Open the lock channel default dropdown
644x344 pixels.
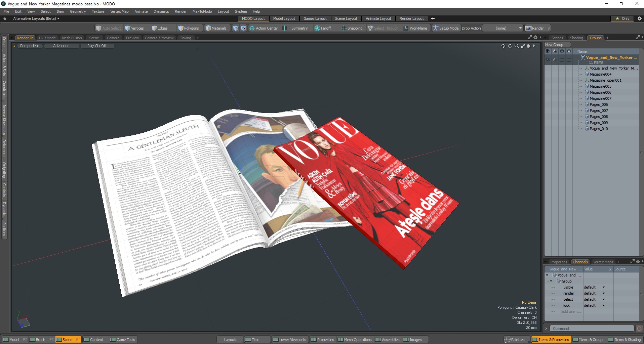click(595, 305)
